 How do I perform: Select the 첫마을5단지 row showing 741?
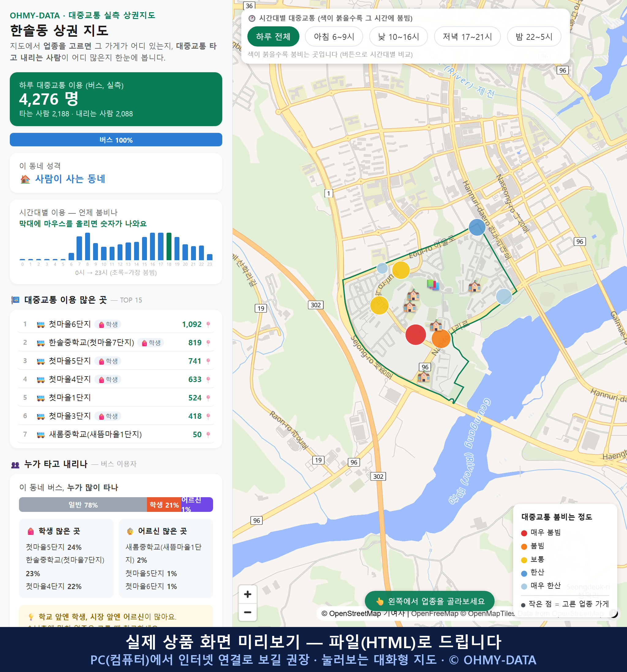(x=116, y=361)
